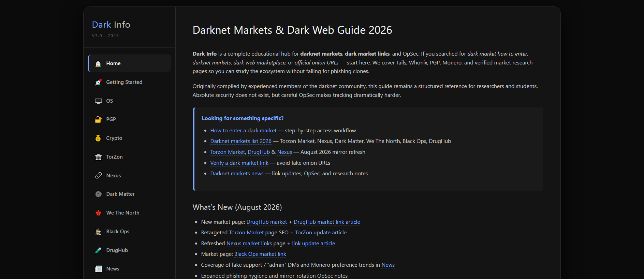Click the 'V3.0 · 2026' version text

click(x=105, y=35)
